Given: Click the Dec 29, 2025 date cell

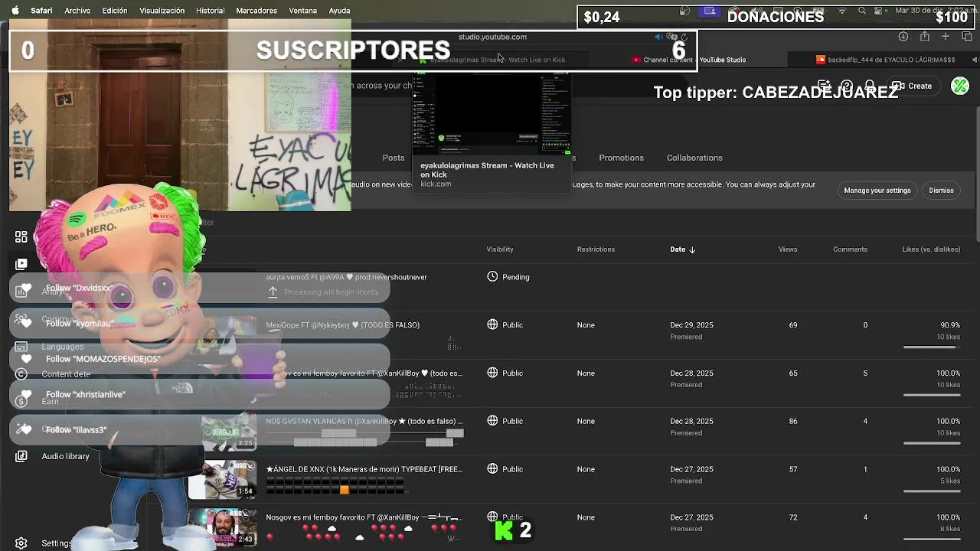Looking at the screenshot, I should point(691,325).
